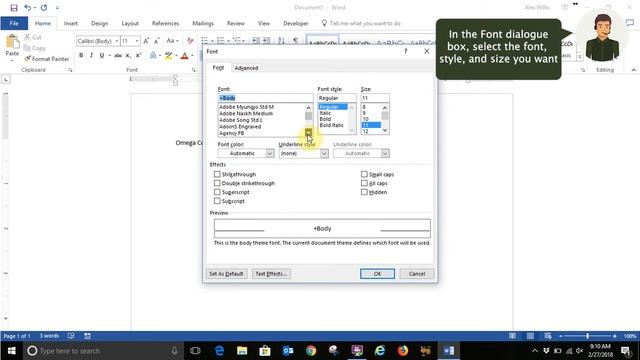Open the Font color dropdown
The image size is (640, 360).
(x=270, y=153)
